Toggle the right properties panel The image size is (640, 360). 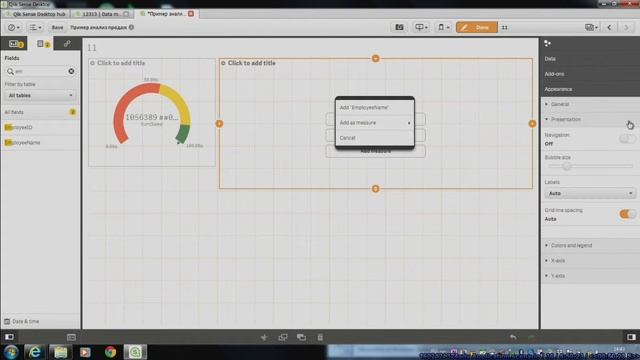631,337
